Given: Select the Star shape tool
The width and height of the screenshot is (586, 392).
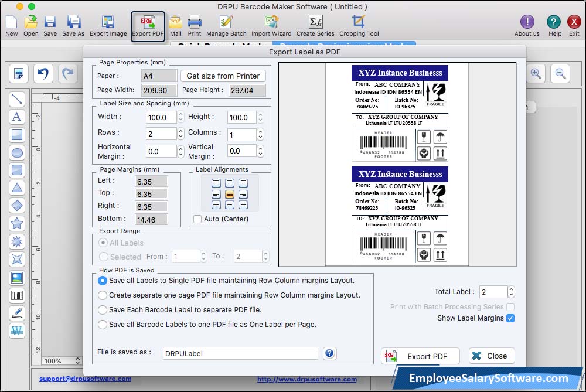Looking at the screenshot, I should click(x=17, y=223).
